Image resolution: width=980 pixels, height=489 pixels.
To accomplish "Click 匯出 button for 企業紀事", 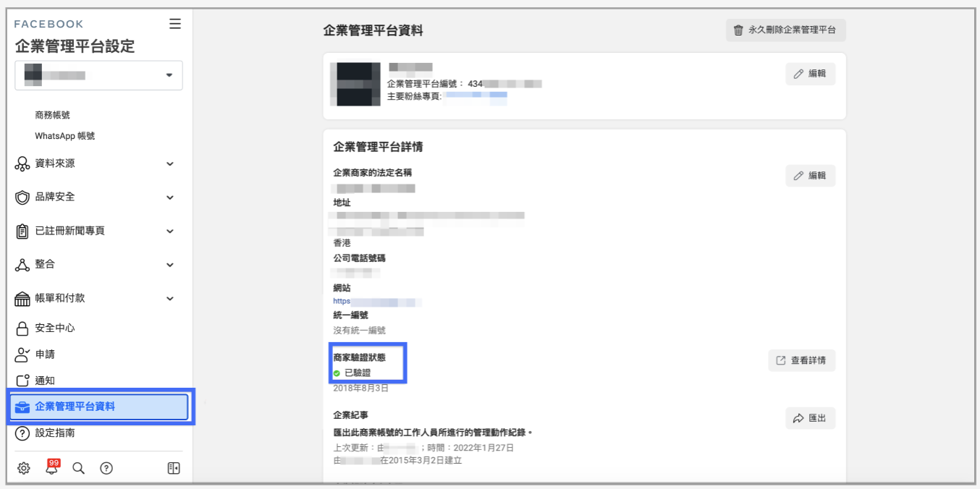I will [811, 418].
